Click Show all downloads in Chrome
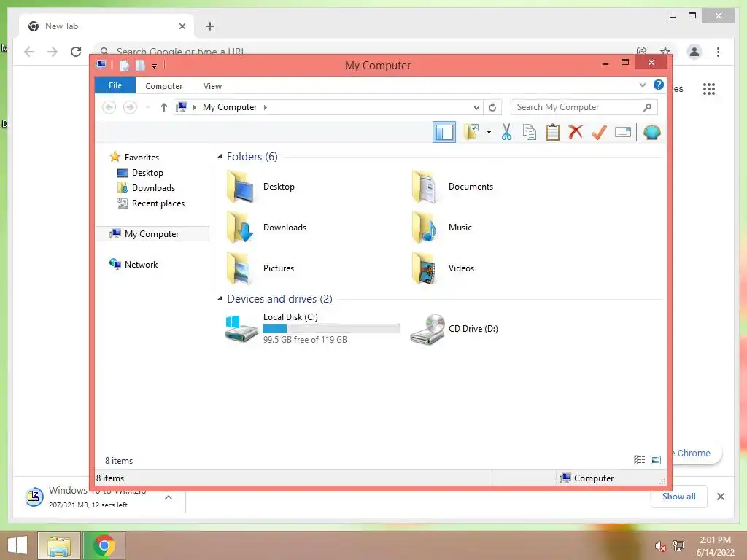Viewport: 747px width, 560px height. click(679, 497)
